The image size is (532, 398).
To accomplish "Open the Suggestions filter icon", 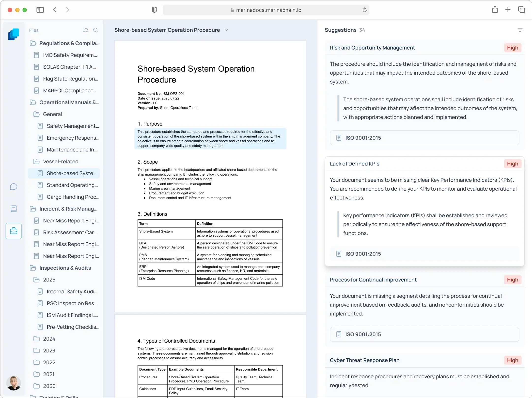I will pyautogui.click(x=520, y=30).
